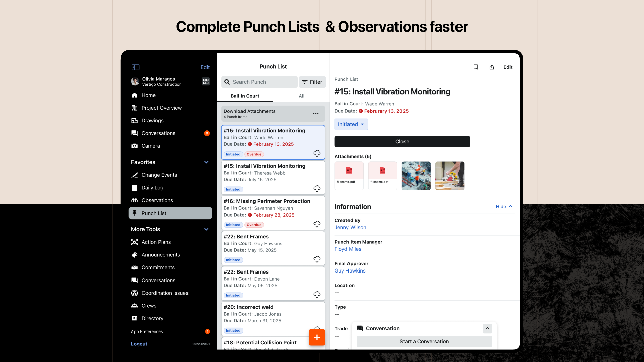Bookmark this punch item
The image size is (644, 362).
tap(475, 67)
